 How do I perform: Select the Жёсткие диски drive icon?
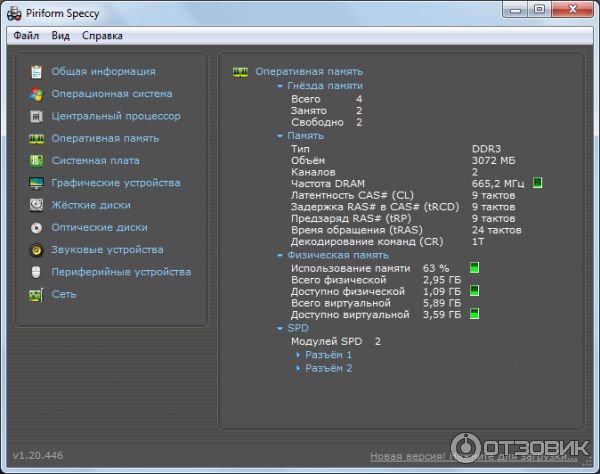click(x=37, y=205)
